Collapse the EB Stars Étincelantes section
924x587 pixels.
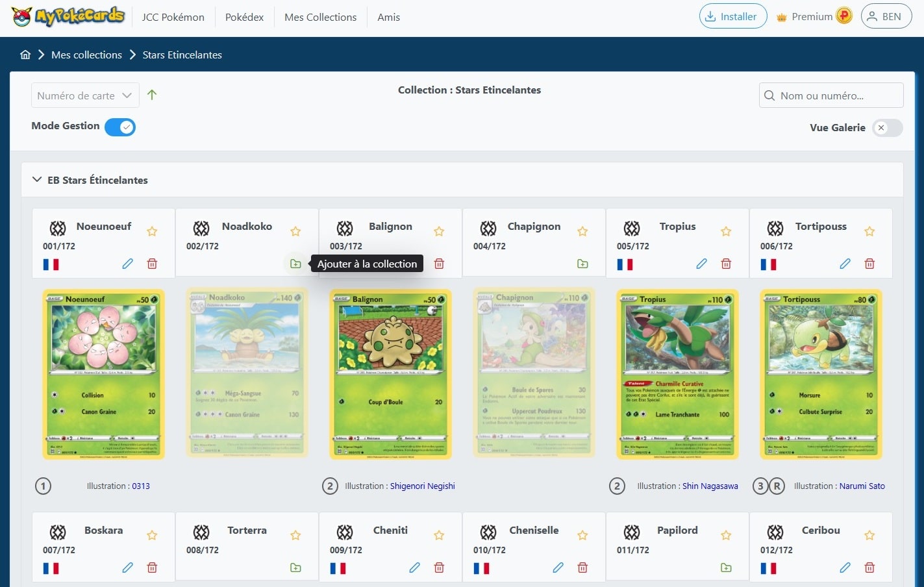(x=37, y=180)
